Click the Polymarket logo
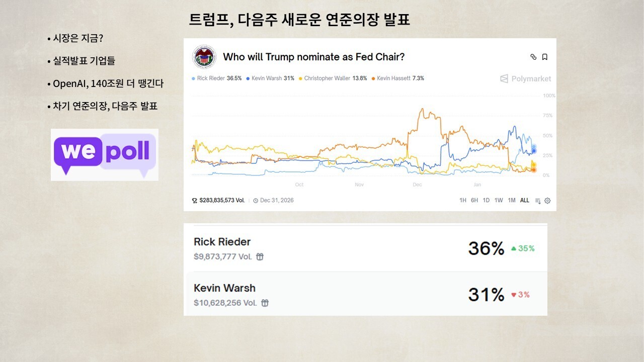The width and height of the screenshot is (644, 362). pyautogui.click(x=525, y=78)
